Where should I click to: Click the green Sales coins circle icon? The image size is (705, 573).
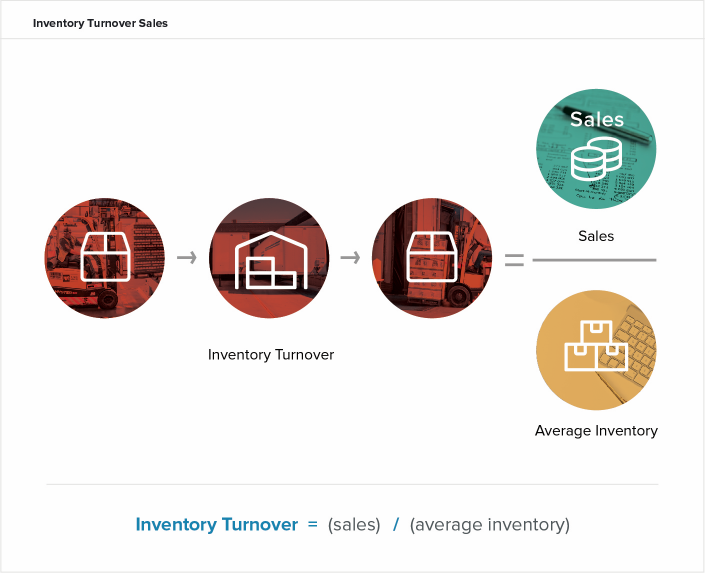[596, 149]
